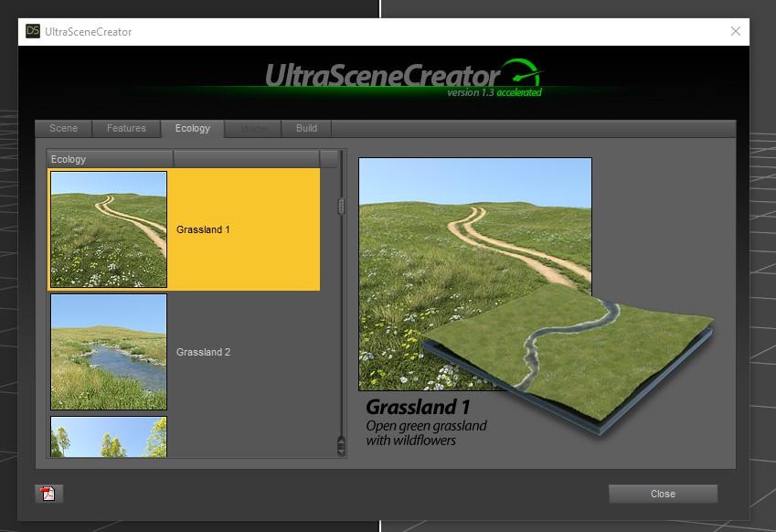Click the disabled Water tab
776x532 pixels.
click(254, 129)
